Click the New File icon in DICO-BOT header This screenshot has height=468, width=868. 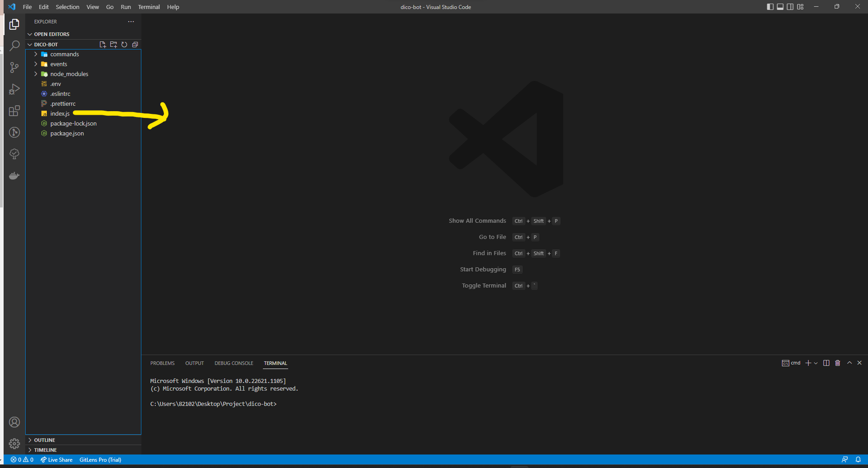[x=103, y=45]
